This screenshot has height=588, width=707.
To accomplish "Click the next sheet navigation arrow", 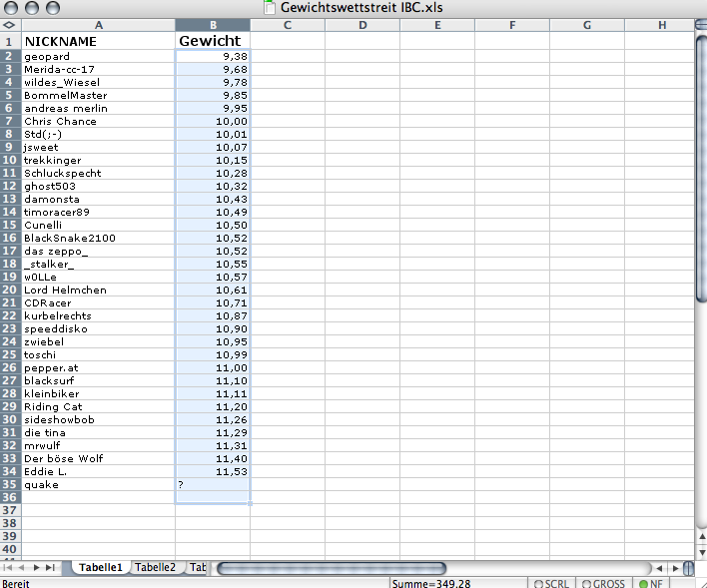I will pos(38,567).
